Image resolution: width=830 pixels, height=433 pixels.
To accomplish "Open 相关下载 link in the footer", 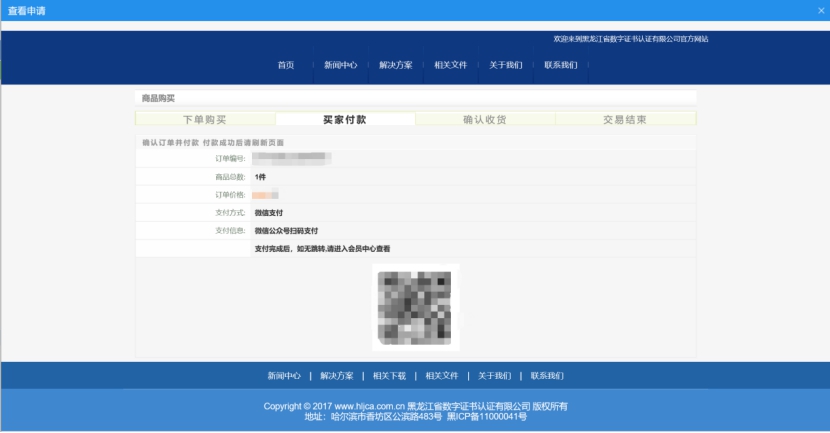I will click(389, 376).
